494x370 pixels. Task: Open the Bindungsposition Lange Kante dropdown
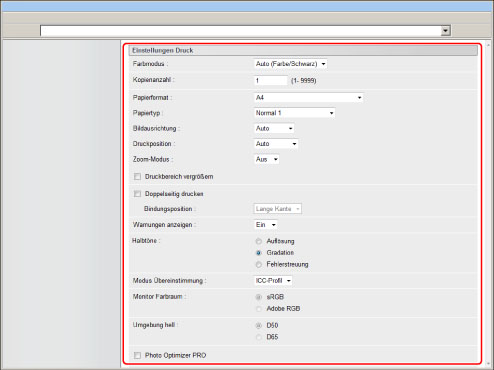278,209
